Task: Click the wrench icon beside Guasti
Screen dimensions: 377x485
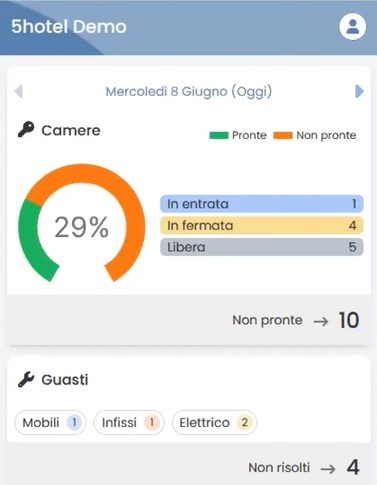Action: [x=26, y=379]
